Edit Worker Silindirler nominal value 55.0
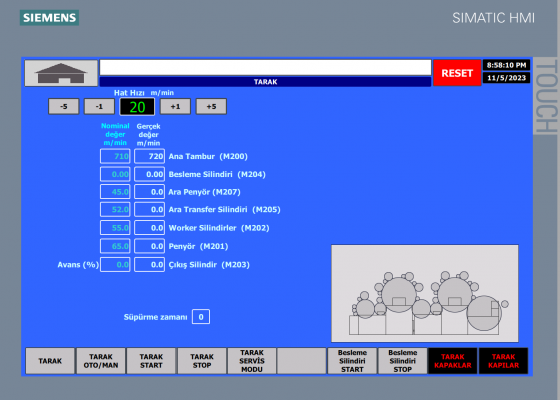560x400 pixels. pyautogui.click(x=115, y=228)
